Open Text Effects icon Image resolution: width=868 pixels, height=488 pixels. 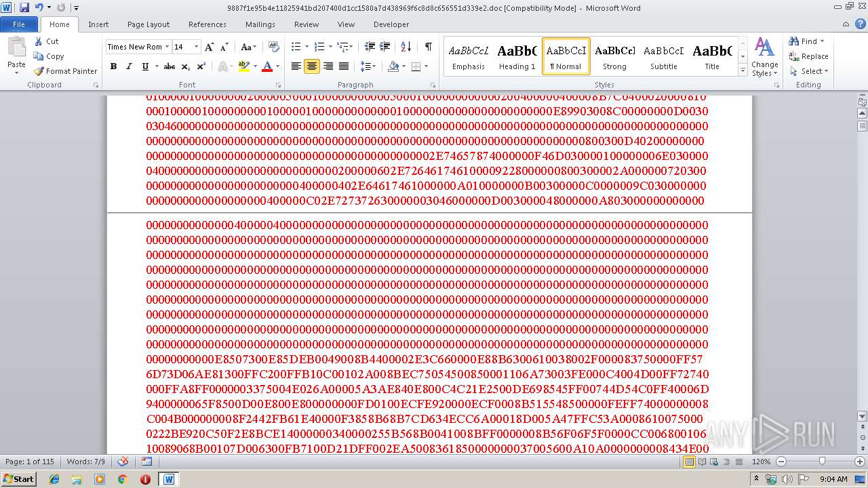tap(223, 66)
